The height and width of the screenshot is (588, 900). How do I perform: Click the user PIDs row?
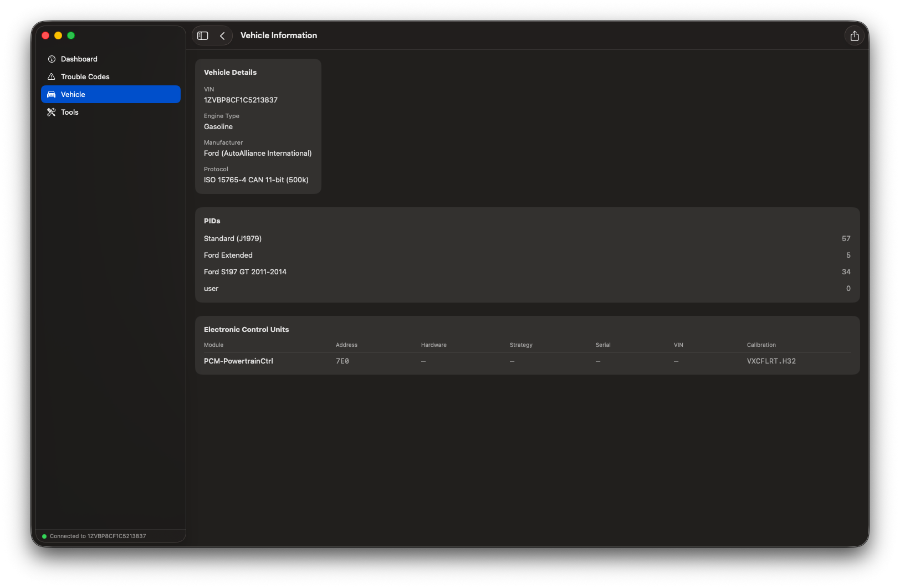pyautogui.click(x=527, y=288)
